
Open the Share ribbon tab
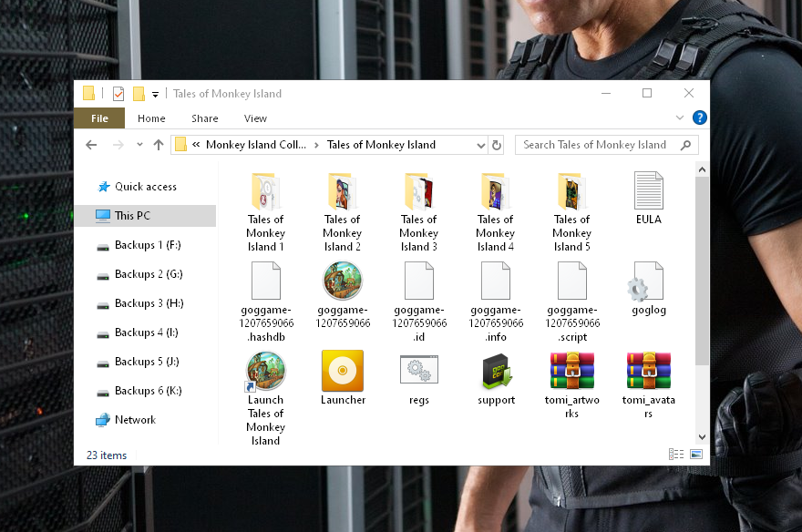click(204, 118)
